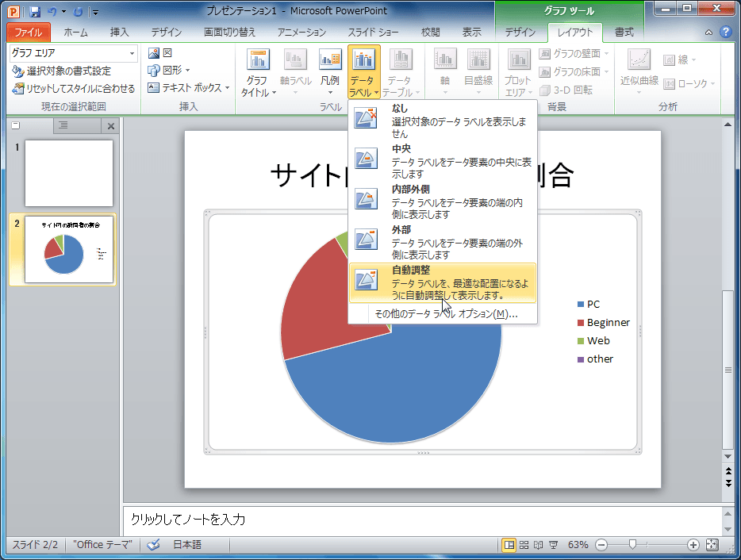Image resolution: width=741 pixels, height=560 pixels.
Task: Switch to the ホーム tab
Action: click(x=75, y=33)
